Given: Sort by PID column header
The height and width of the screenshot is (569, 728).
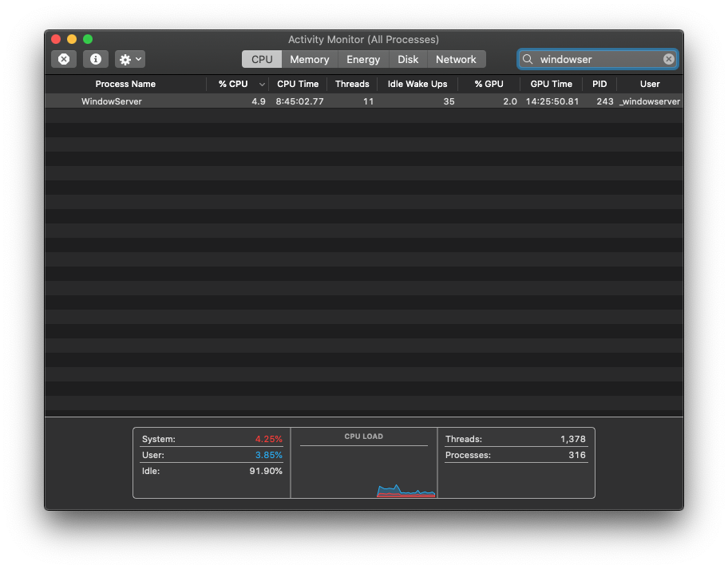Looking at the screenshot, I should coord(599,84).
